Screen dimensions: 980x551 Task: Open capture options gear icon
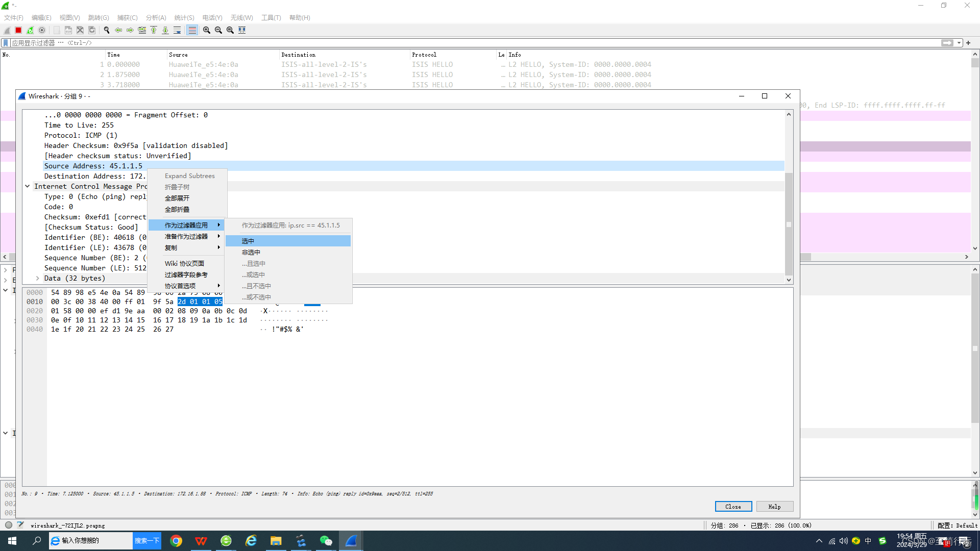(42, 30)
